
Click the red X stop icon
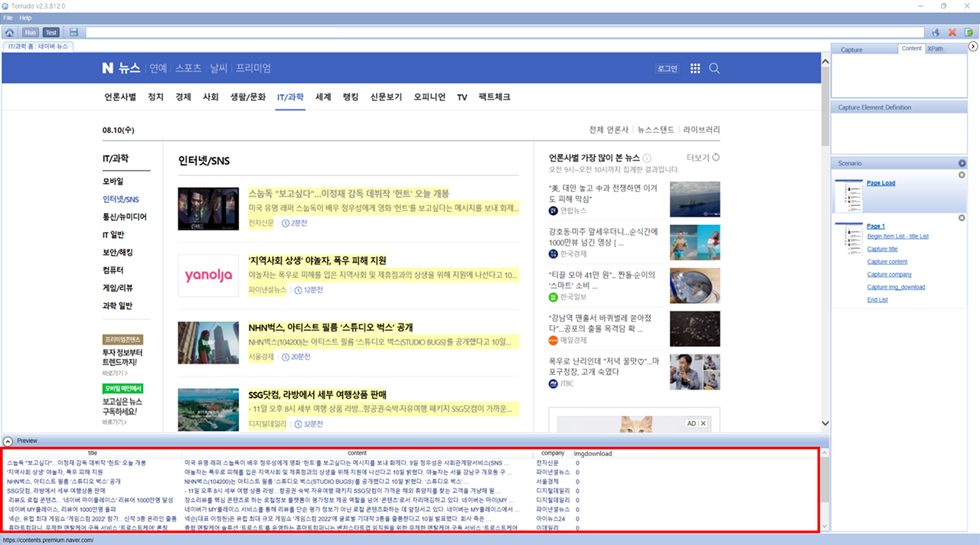pos(952,32)
